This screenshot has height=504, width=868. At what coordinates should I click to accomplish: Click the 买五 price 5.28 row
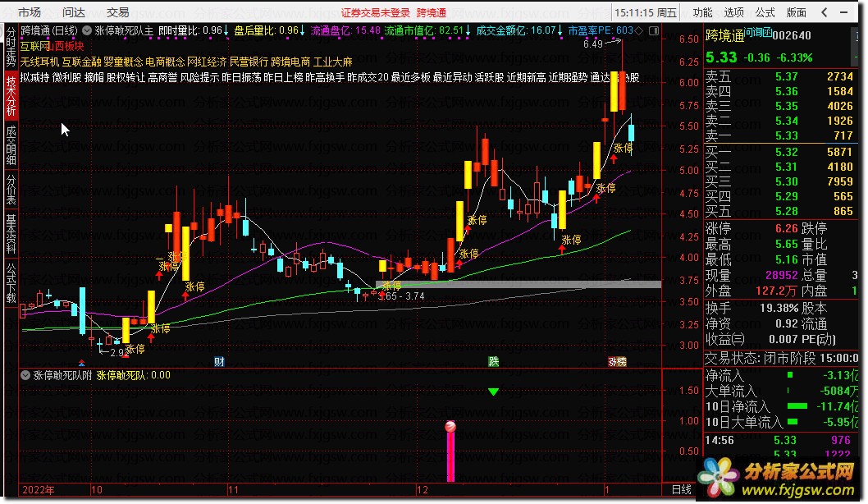coord(779,212)
